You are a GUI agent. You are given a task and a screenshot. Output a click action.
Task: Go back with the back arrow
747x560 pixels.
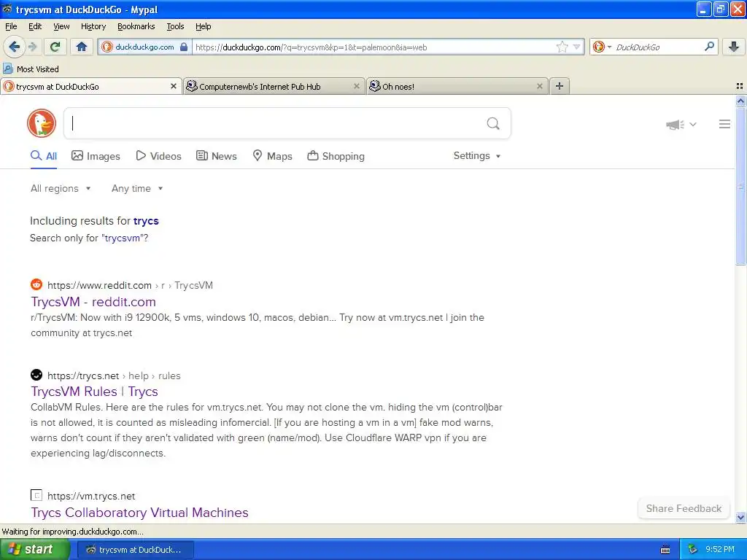point(14,47)
